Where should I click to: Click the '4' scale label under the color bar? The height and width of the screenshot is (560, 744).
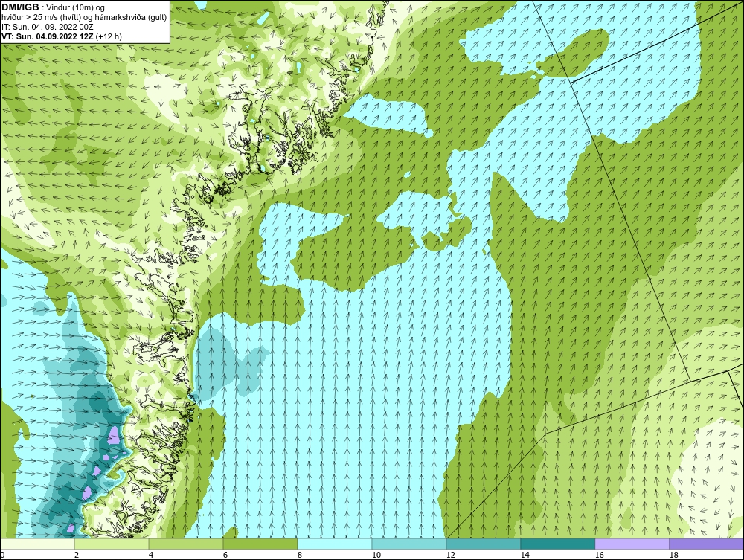[151, 555]
